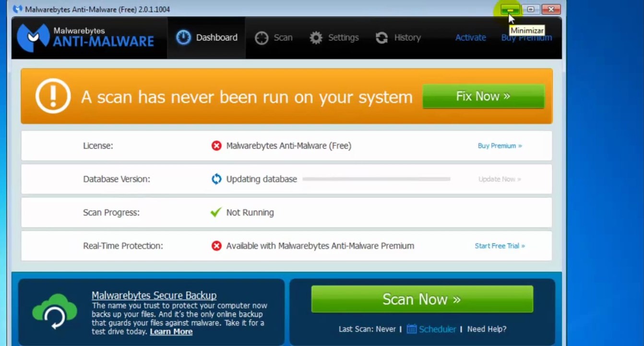The height and width of the screenshot is (346, 644).
Task: Click the 'Last Scan: Never' text
Action: (x=367, y=329)
